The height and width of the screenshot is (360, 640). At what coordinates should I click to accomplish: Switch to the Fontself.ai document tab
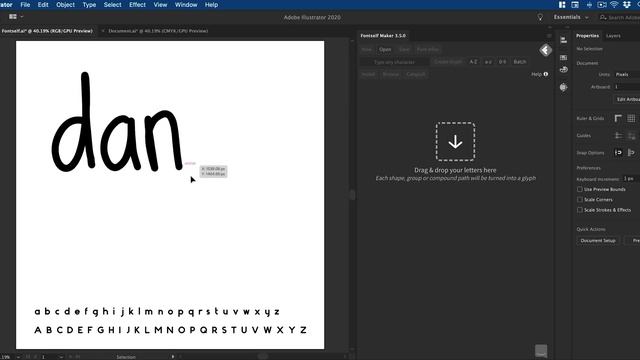click(47, 31)
